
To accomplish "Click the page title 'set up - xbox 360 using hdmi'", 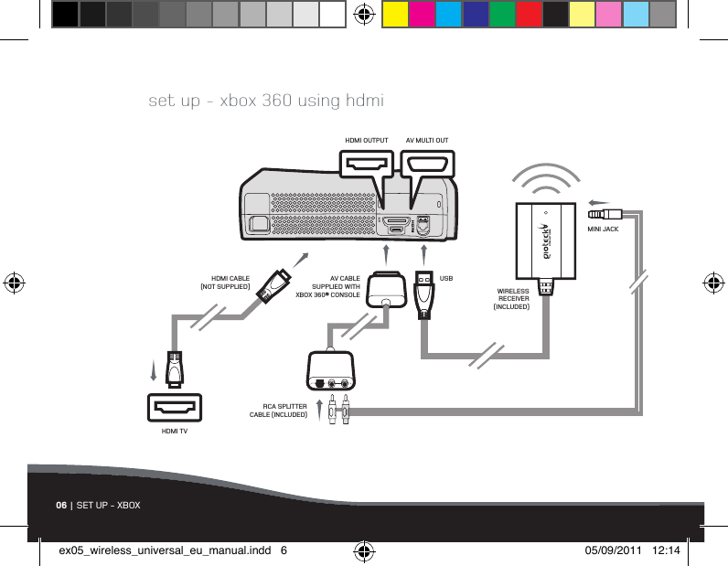I will point(266,101).
